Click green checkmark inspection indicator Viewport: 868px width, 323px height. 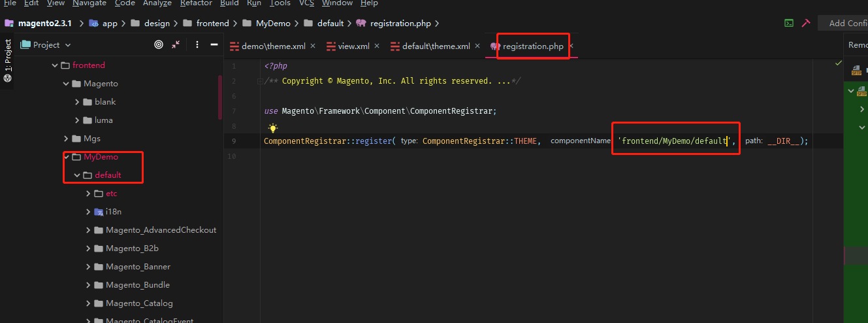[838, 63]
